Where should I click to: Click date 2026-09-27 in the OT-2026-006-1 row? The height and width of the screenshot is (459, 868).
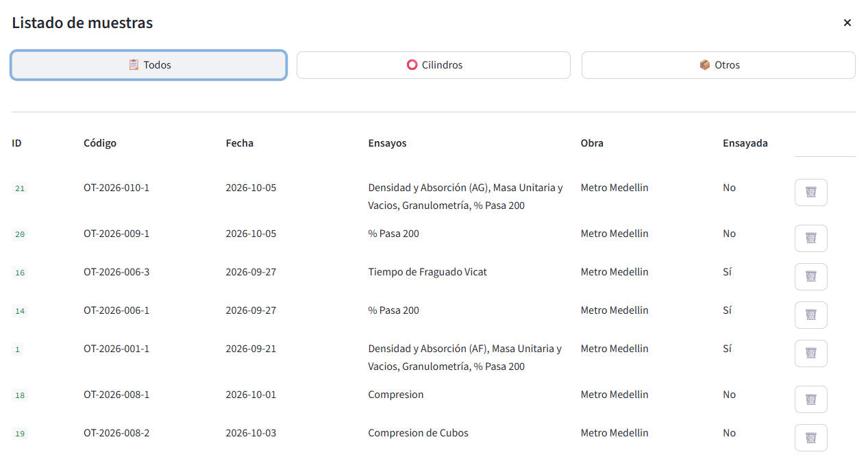pos(251,310)
